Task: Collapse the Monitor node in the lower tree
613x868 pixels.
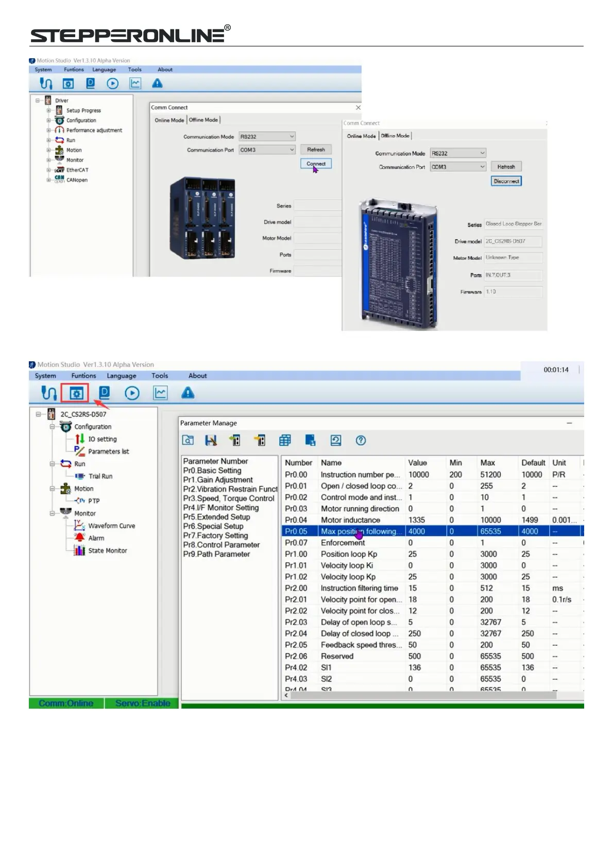Action: (52, 513)
